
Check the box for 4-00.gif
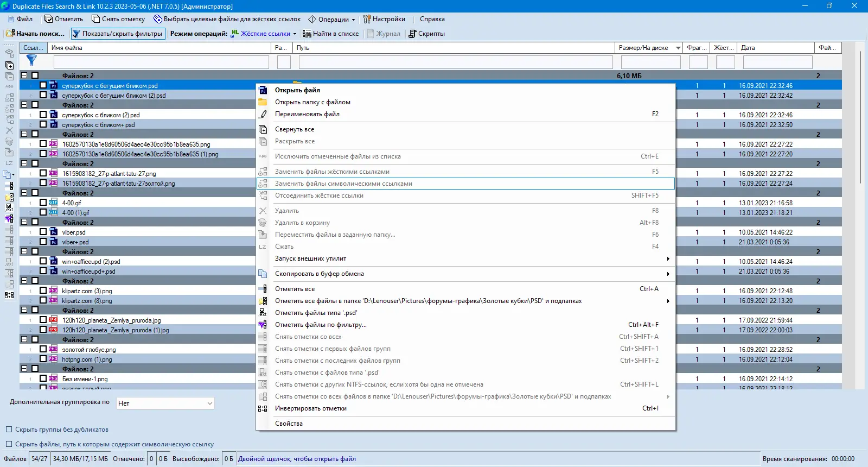[43, 203]
